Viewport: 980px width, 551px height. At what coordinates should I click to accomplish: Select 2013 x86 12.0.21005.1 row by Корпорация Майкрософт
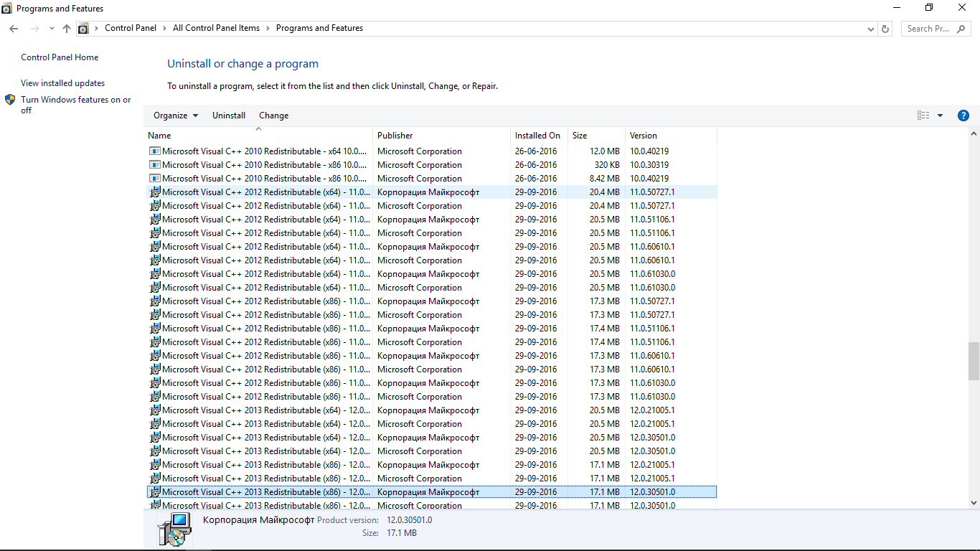(x=431, y=465)
